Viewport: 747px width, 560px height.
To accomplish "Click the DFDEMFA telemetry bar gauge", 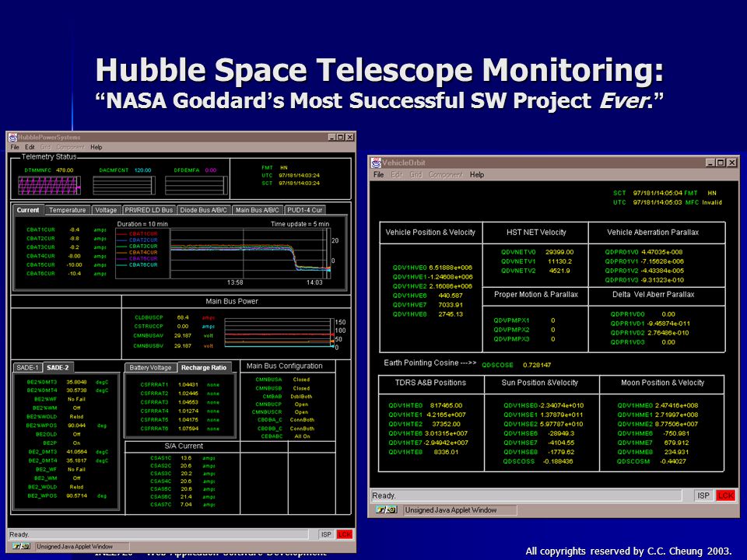I will tap(196, 185).
